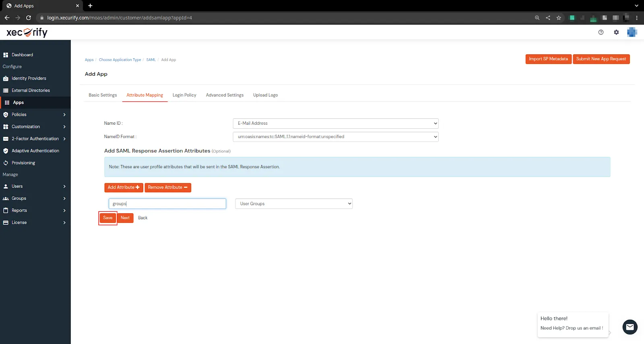
Task: Click the Apps grid icon
Action: click(x=7, y=103)
